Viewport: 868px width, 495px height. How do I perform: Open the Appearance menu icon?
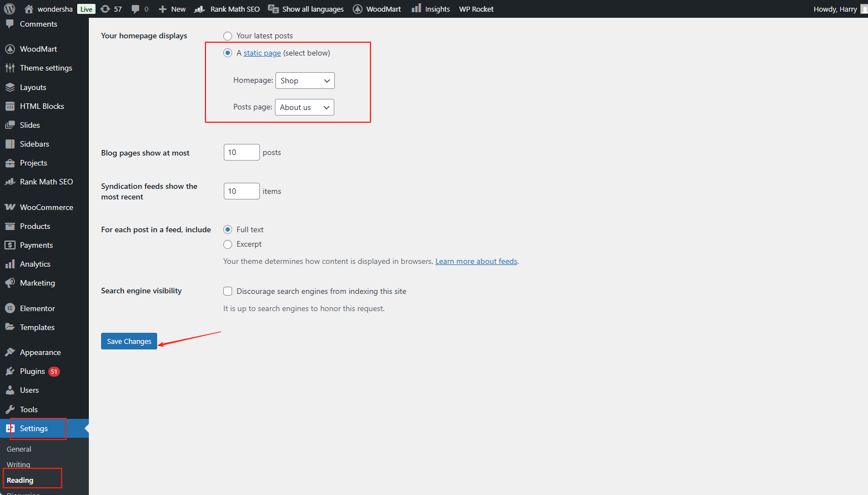11,352
